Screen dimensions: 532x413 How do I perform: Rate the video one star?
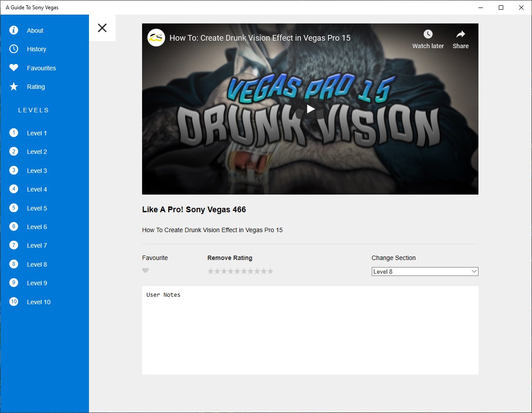tap(211, 271)
